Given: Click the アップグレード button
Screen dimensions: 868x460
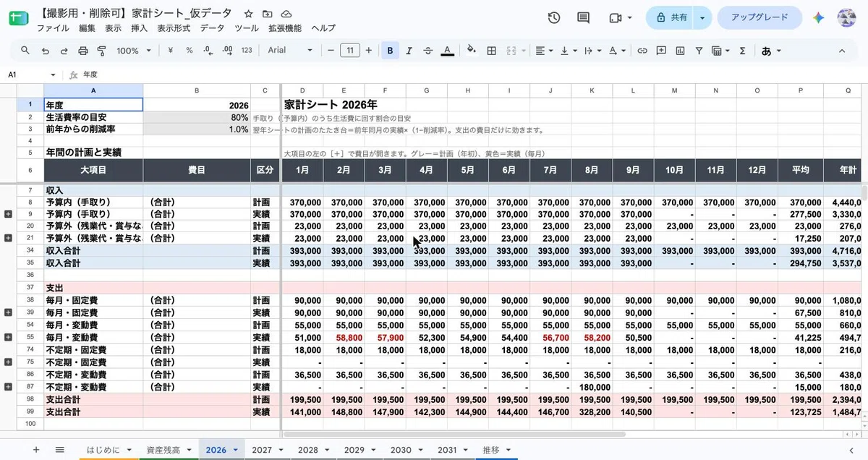Looking at the screenshot, I should 759,18.
